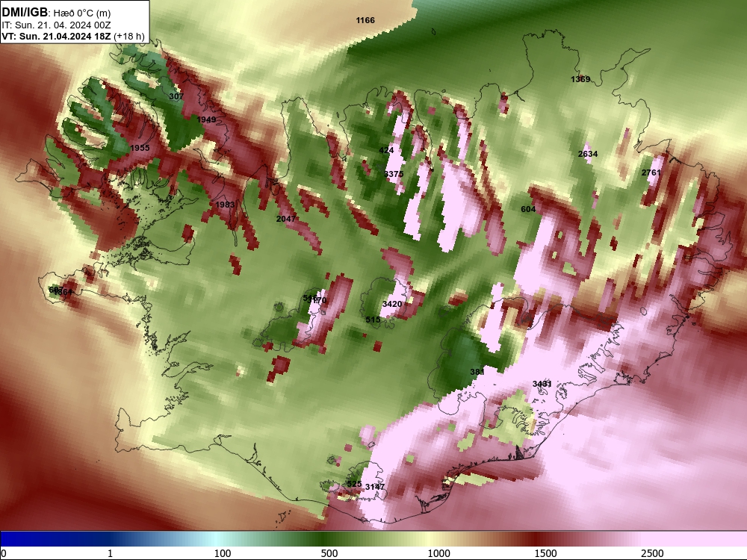Select the 515 height value
The image size is (747, 560).
click(373, 320)
